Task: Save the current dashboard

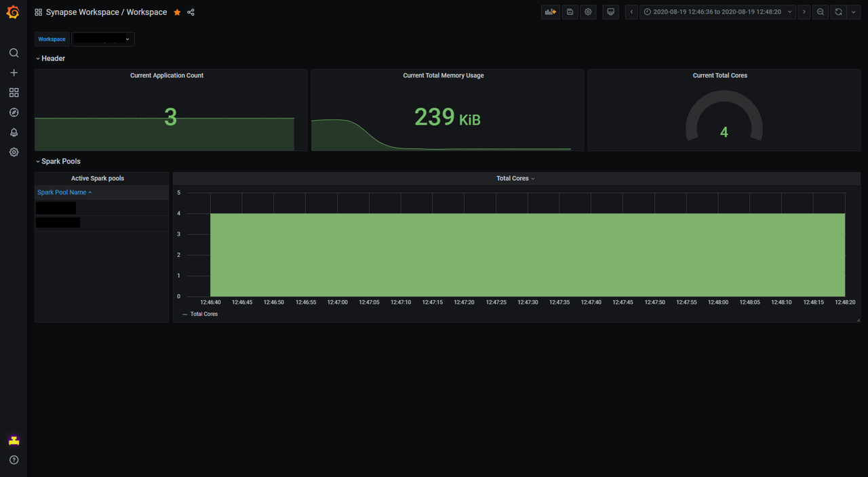Action: [x=569, y=12]
